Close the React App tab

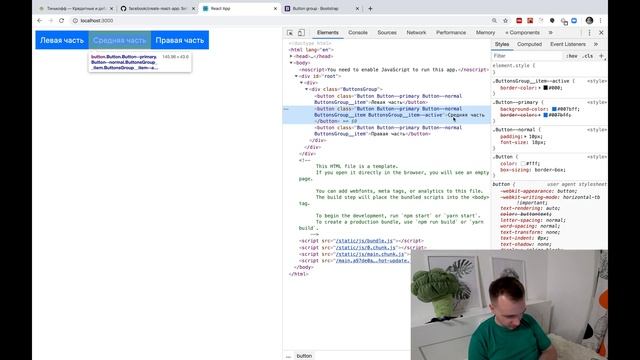275,9
